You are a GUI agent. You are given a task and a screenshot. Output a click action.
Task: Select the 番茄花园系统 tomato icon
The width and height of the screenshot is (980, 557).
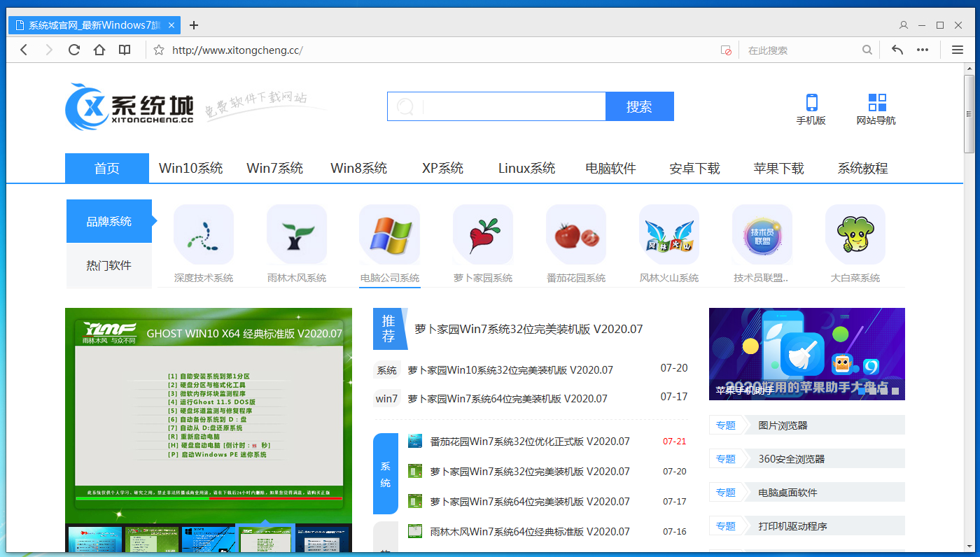pyautogui.click(x=576, y=234)
